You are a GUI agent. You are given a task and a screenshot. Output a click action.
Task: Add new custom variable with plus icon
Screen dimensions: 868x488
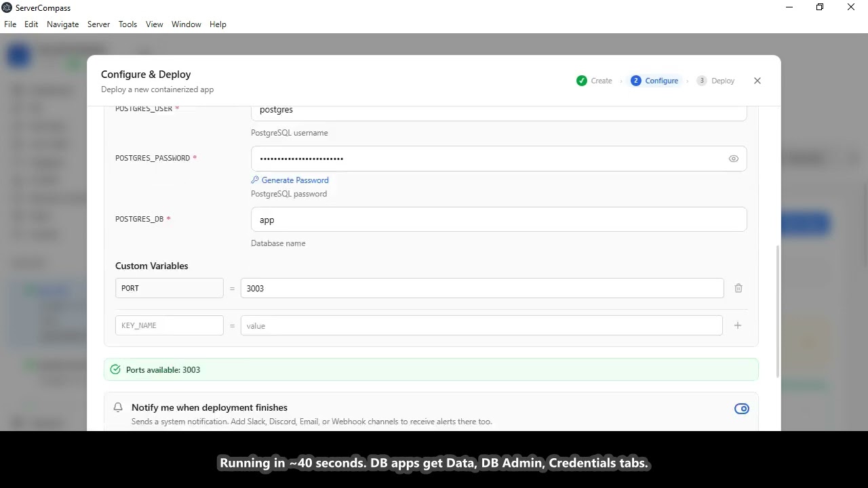[x=738, y=325]
